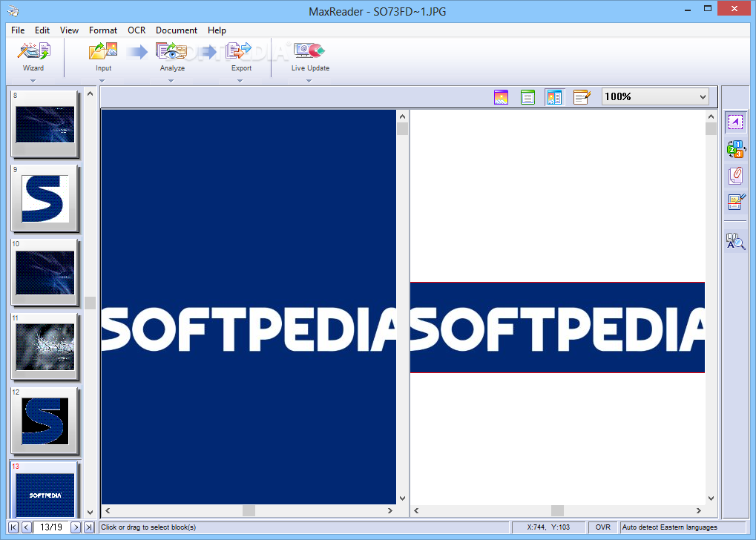Click thumbnail panel scroll up arrow
The image size is (756, 540).
pos(91,93)
